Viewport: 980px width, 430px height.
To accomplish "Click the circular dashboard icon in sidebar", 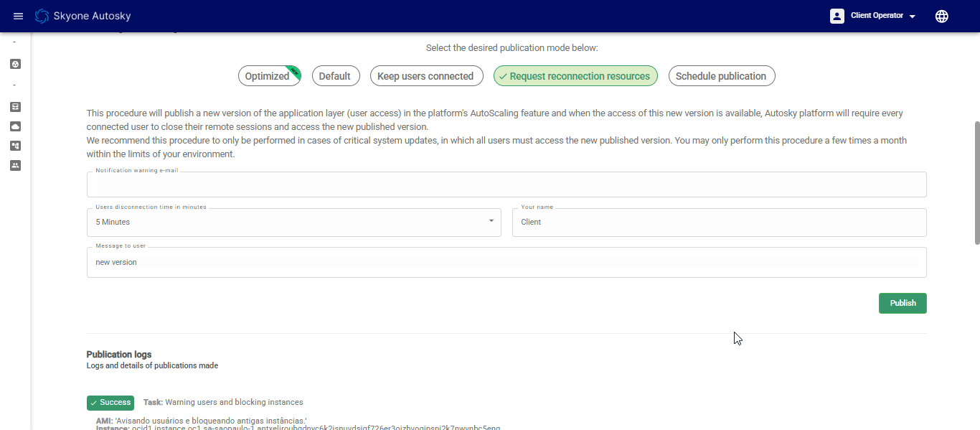I will pyautogui.click(x=16, y=64).
